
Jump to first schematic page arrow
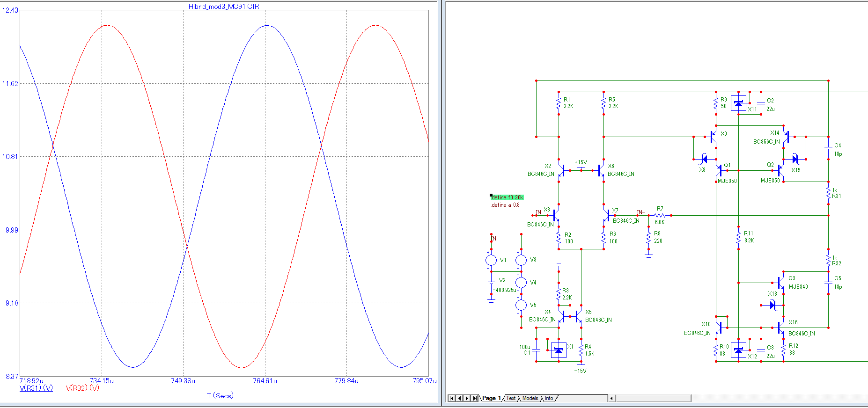coord(451,398)
